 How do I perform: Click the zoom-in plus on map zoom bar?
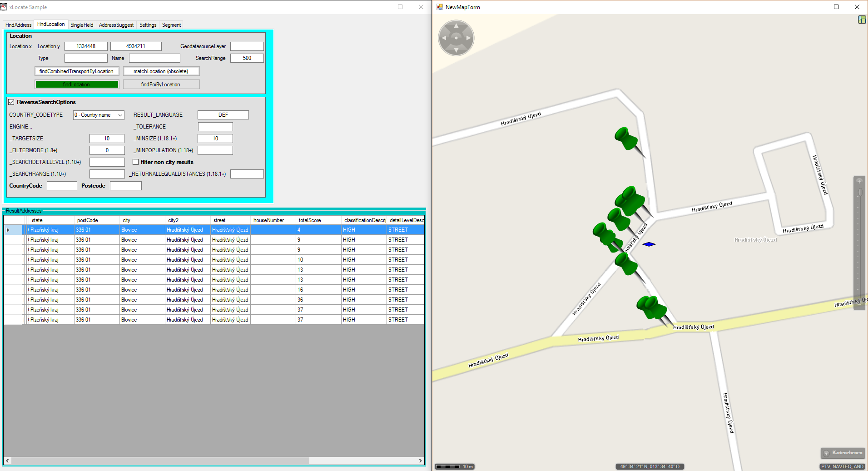coord(859,181)
